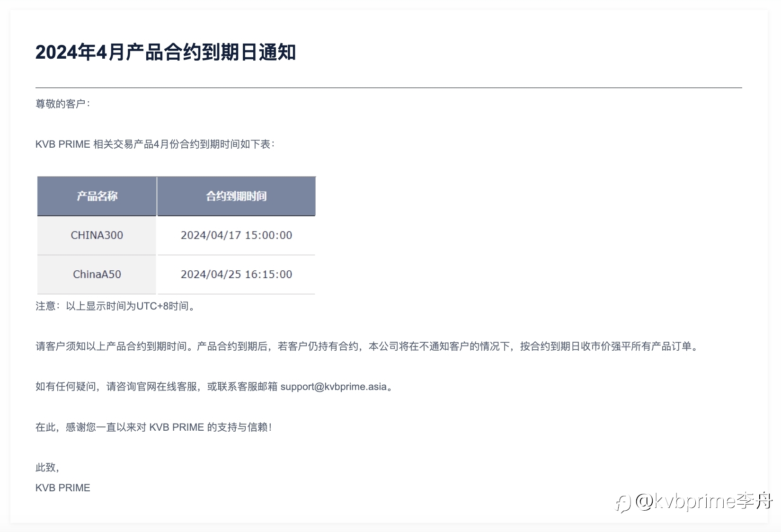This screenshot has width=781, height=532.
Task: Click the paragraph starting 请客户须知以上产品合约到期时间
Action: (x=368, y=346)
